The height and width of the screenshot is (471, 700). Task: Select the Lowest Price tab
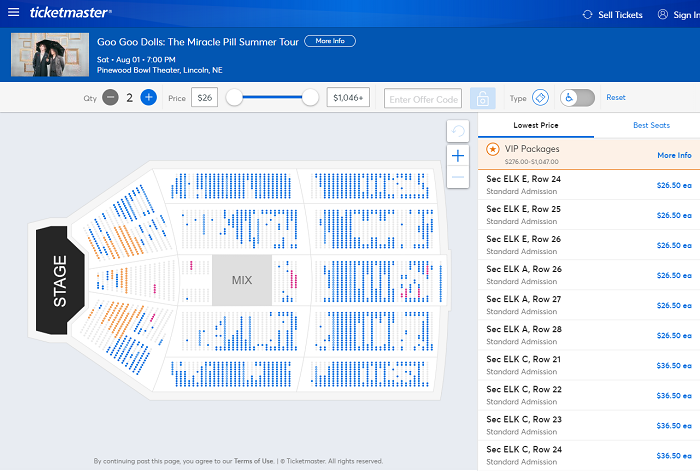[536, 125]
